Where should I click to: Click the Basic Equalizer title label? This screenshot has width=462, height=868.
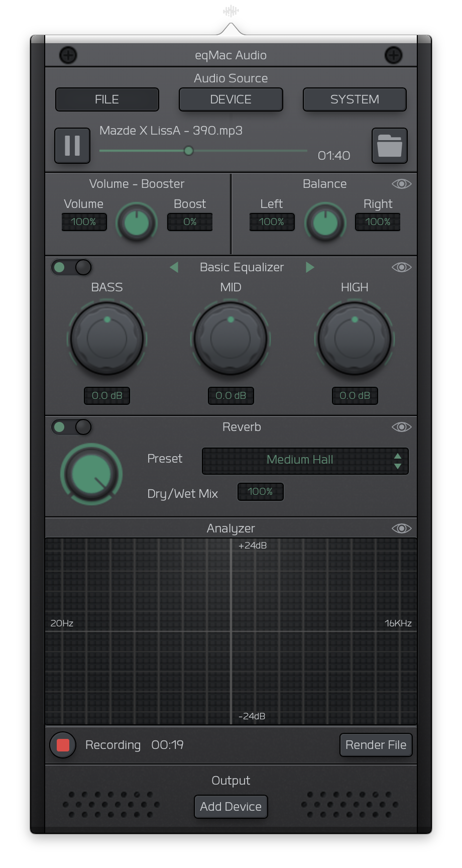[242, 267]
